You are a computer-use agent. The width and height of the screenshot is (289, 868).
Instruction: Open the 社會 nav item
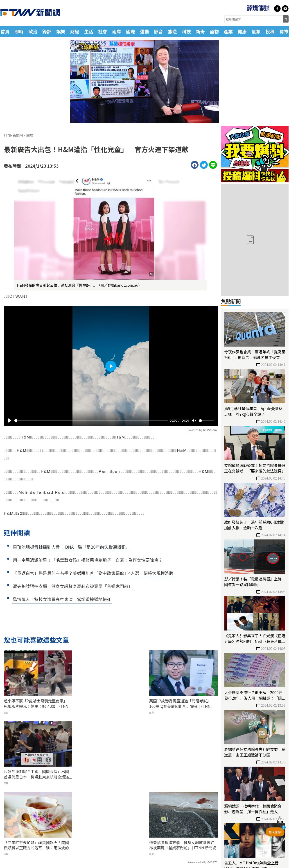coord(103,32)
